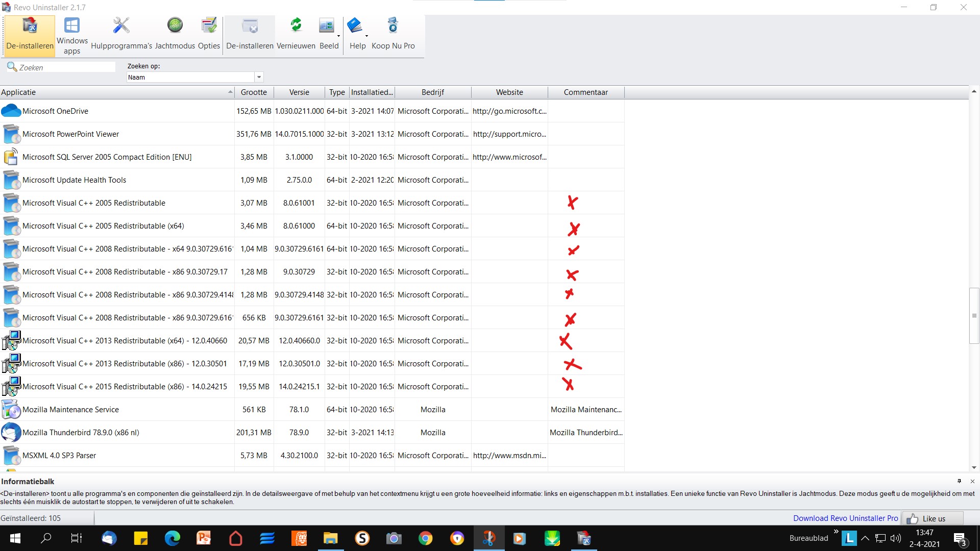Select Mozilla Thunderbird 78.9.0 row
Image resolution: width=980 pixels, height=551 pixels.
81,433
